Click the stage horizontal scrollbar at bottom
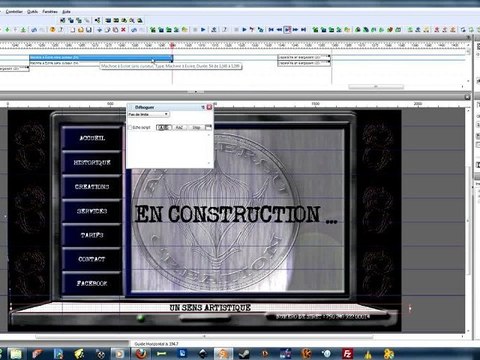The height and width of the screenshot is (360, 480). pos(204,337)
